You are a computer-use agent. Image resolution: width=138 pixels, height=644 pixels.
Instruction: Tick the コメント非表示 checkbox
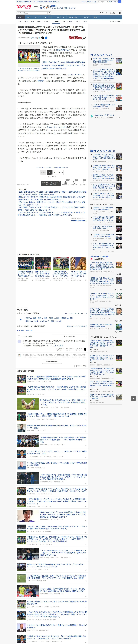tap(75, 366)
